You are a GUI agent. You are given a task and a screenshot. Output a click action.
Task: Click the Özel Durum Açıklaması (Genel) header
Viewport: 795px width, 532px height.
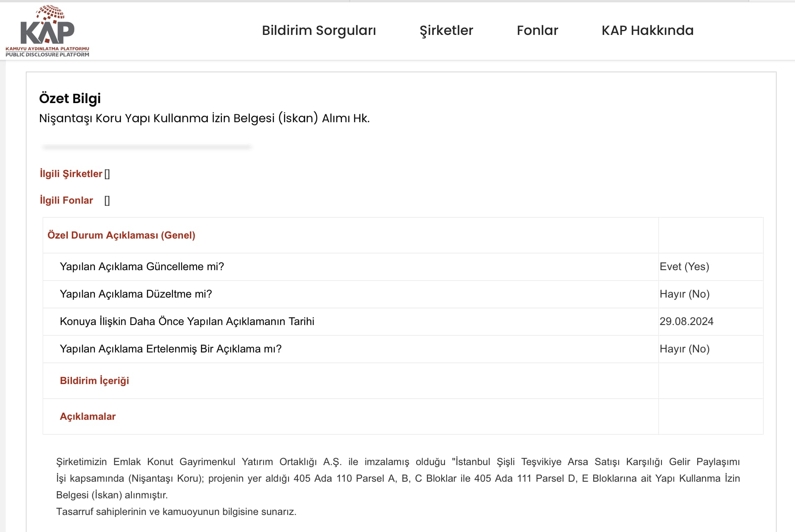coord(121,235)
